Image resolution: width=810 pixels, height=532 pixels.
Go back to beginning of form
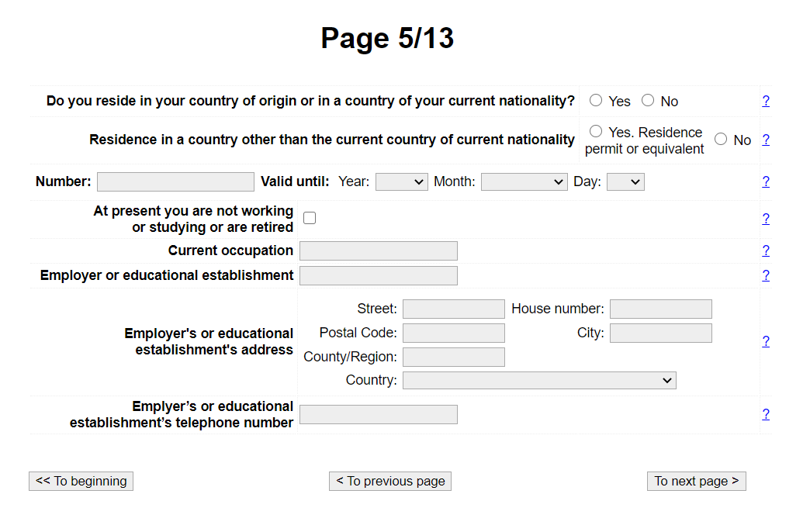81,482
